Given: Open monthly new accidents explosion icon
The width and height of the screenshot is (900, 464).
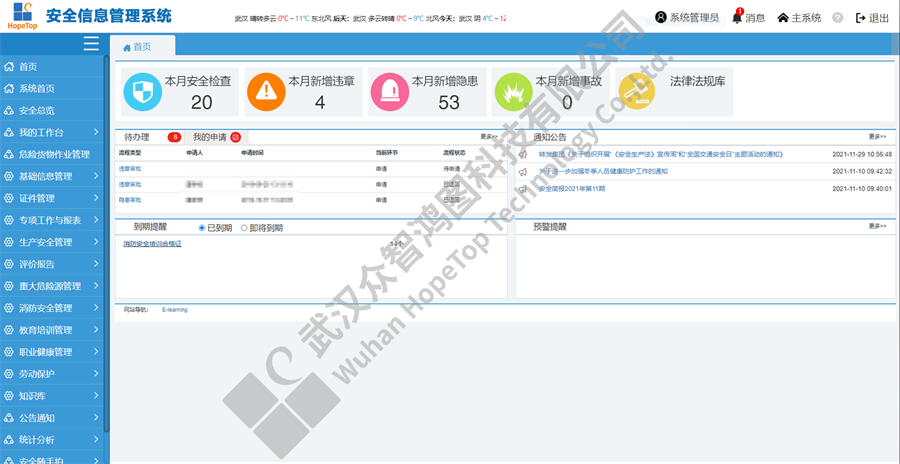Looking at the screenshot, I should [x=513, y=92].
